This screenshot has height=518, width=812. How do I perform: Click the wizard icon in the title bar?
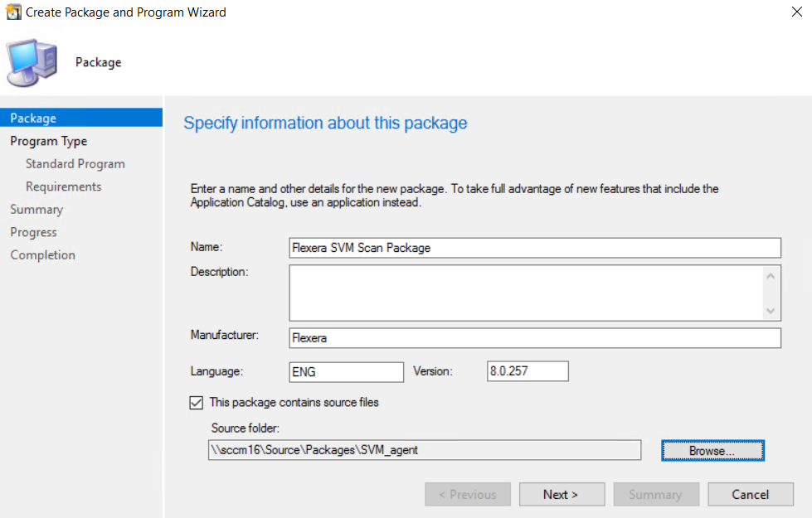pos(13,12)
